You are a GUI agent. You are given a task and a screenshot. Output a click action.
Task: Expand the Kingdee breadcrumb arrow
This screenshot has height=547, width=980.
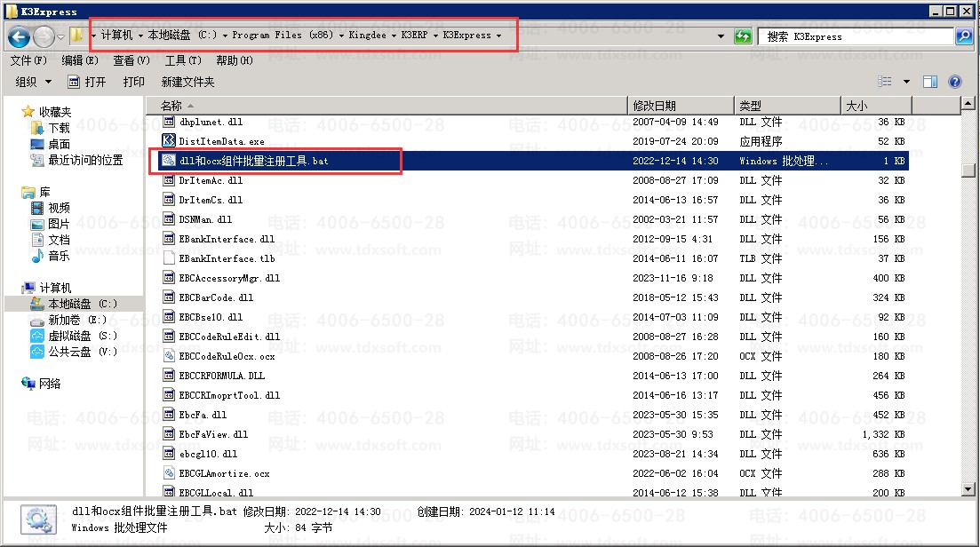[x=394, y=36]
